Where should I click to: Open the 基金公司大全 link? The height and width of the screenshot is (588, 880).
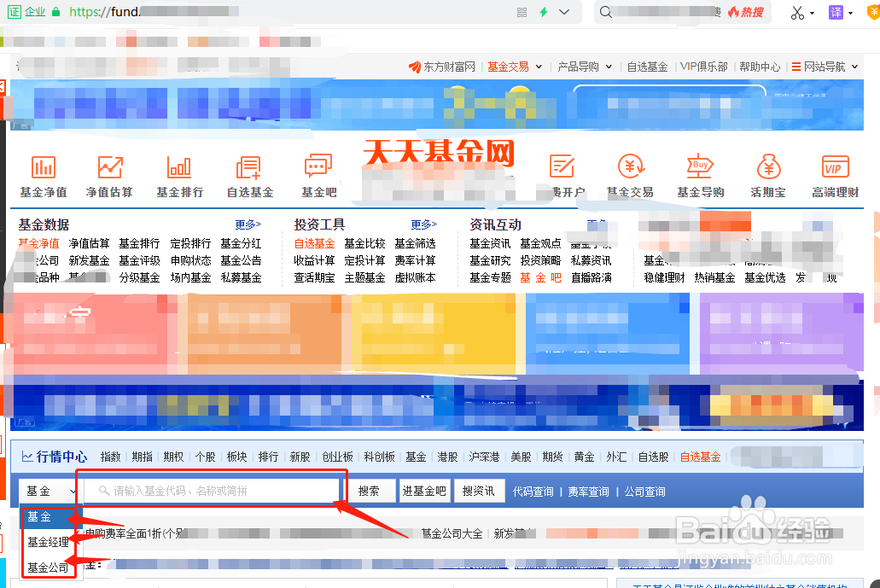tap(452, 533)
